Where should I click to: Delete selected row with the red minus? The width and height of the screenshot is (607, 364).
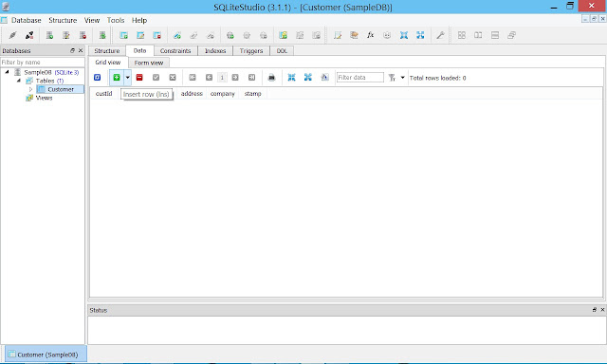(x=139, y=78)
